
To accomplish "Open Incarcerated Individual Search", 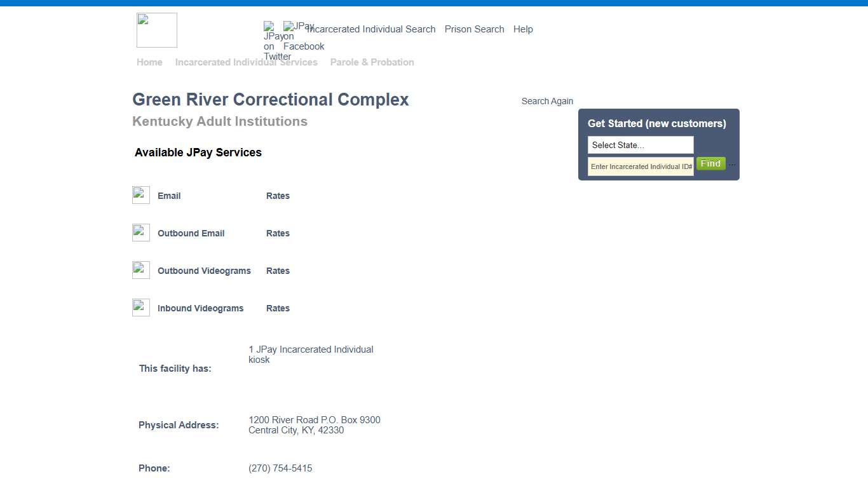I will click(372, 29).
